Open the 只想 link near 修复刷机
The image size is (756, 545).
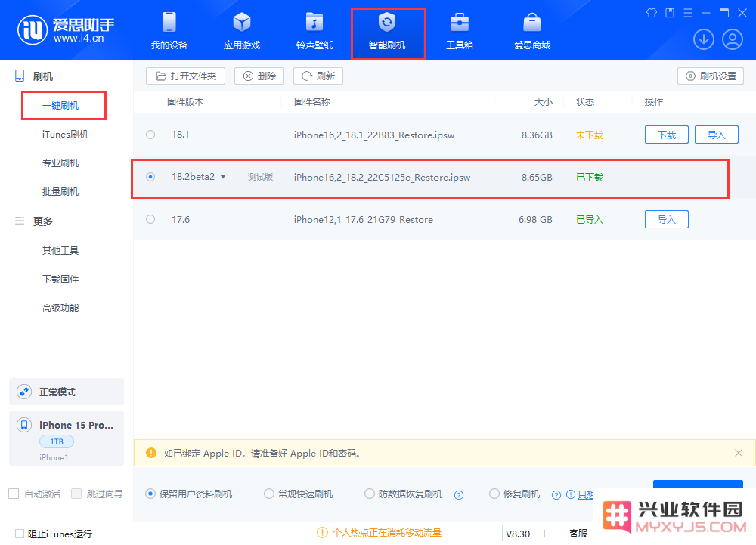pyautogui.click(x=585, y=494)
